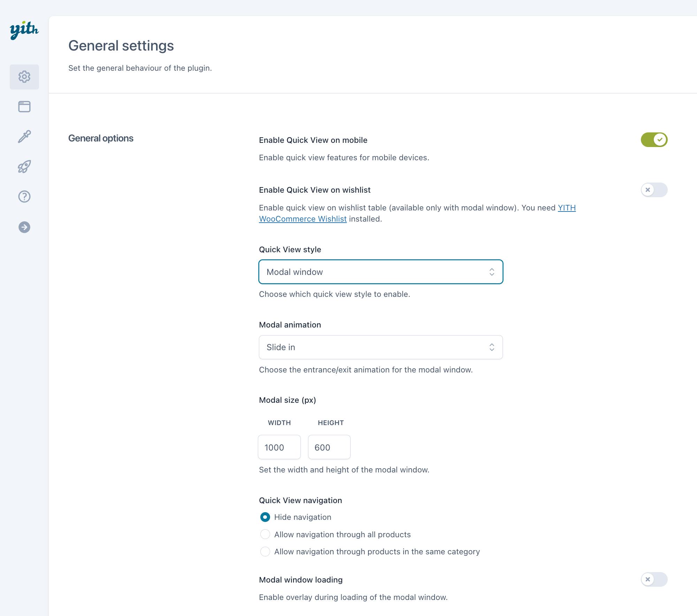Enable Quick View on wishlist toggle
Image resolution: width=697 pixels, height=616 pixels.
pos(654,190)
